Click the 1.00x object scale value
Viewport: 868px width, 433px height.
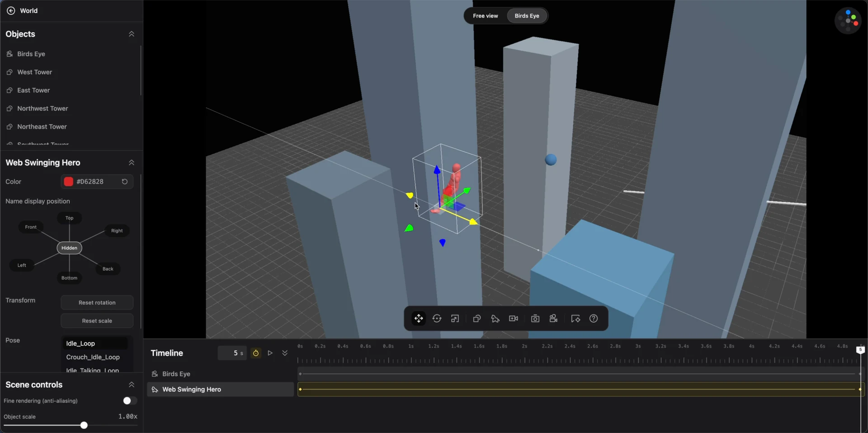128,417
